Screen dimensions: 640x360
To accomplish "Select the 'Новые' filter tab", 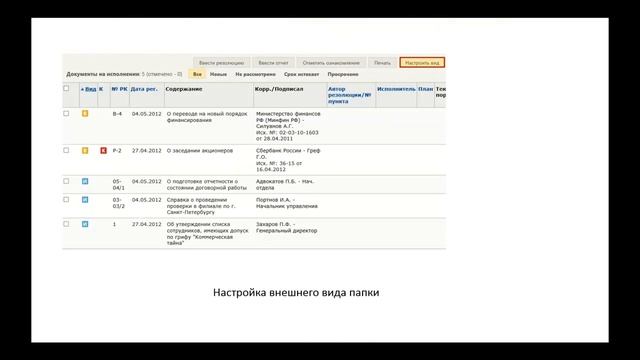I will (218, 74).
